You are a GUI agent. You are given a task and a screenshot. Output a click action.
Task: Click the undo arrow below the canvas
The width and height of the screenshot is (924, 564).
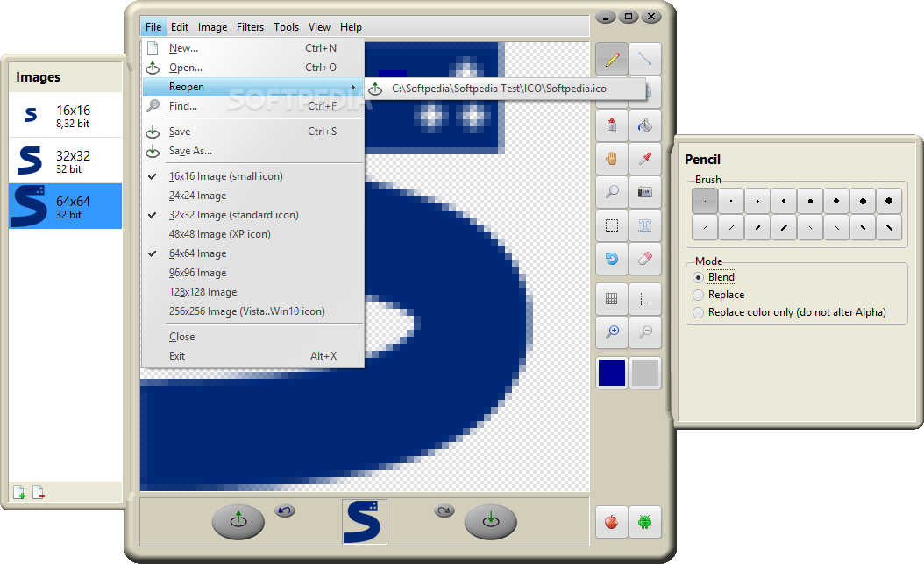(285, 510)
